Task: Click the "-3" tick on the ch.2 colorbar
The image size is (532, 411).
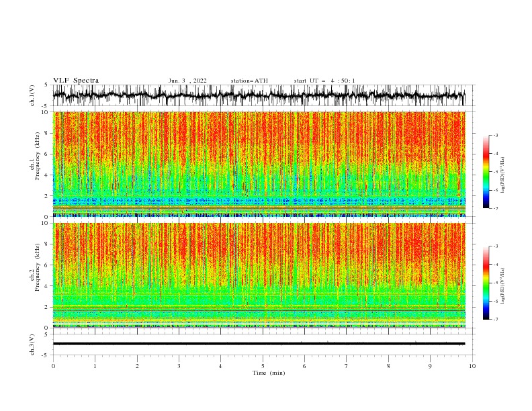Action: tap(495, 246)
